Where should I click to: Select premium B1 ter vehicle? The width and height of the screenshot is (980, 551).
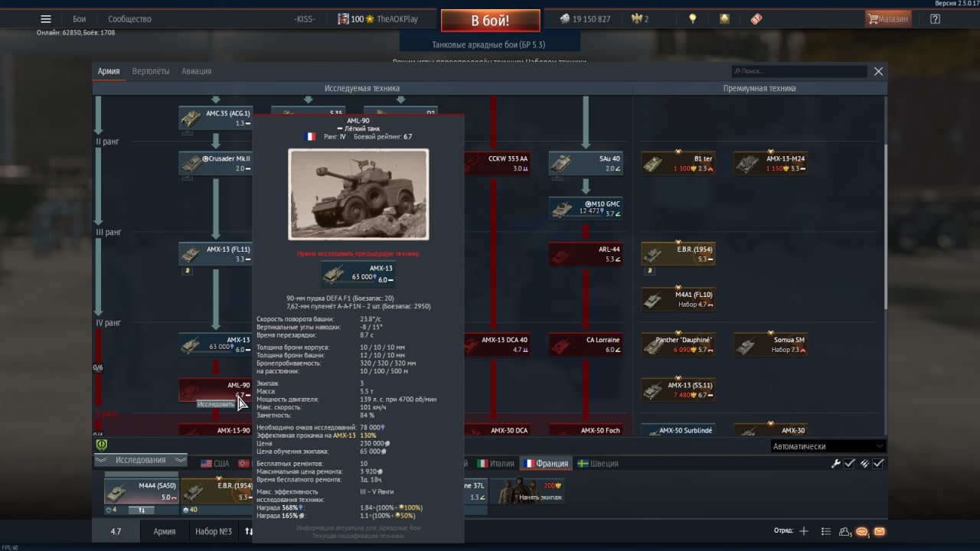pyautogui.click(x=678, y=163)
